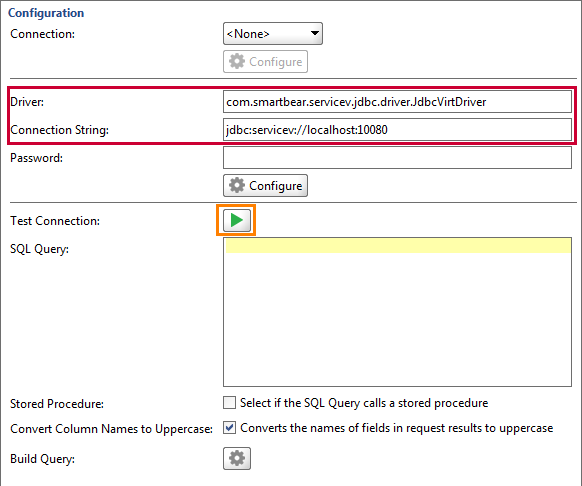The width and height of the screenshot is (582, 486).
Task: Click the grayed-out Configure gear under Connection
Action: click(x=237, y=61)
